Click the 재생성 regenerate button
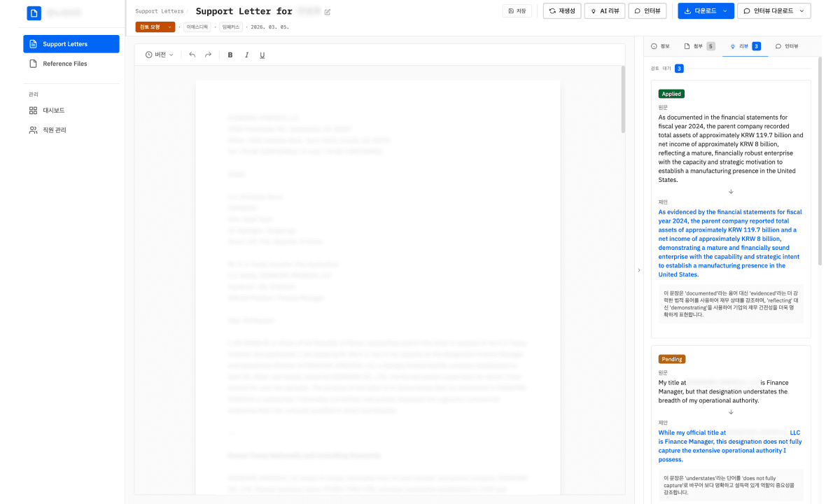The width and height of the screenshot is (840, 504). (562, 11)
